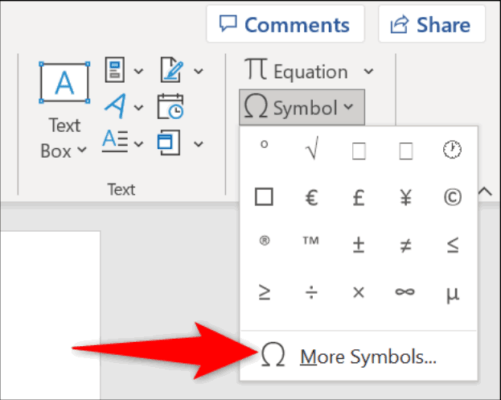Click the Signature Line icon

tap(172, 70)
